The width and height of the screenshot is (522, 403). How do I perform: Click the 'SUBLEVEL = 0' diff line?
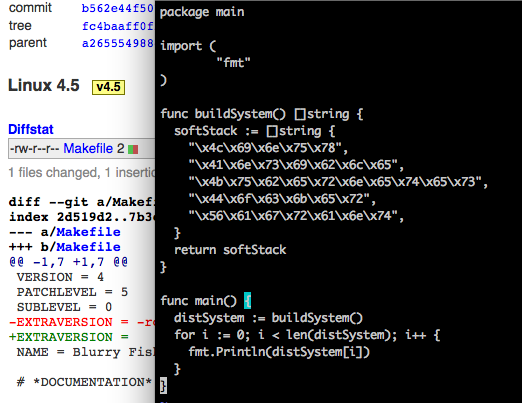64,307
